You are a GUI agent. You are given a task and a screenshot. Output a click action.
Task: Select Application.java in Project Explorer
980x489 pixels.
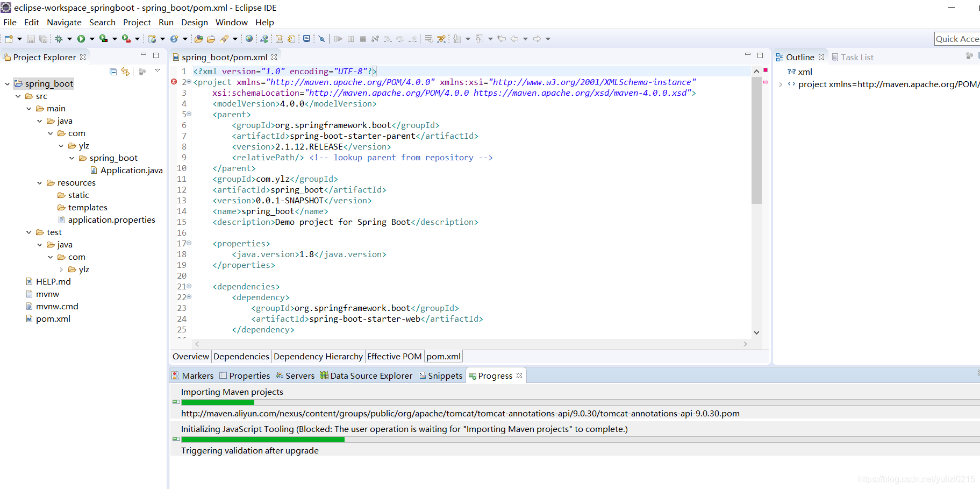tap(126, 171)
